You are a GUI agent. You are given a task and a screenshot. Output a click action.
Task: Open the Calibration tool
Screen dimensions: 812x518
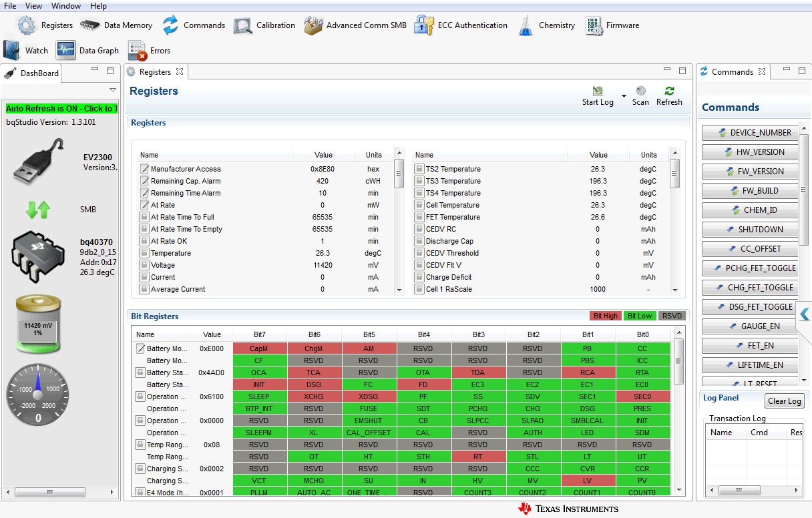[x=242, y=25]
